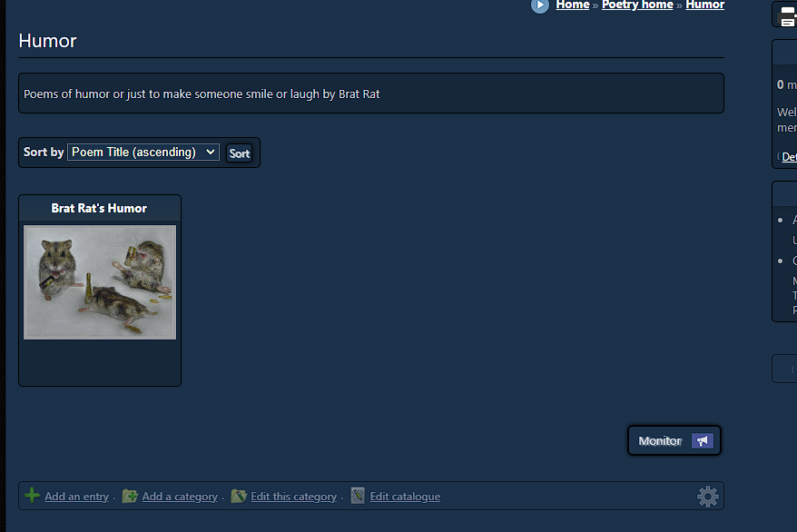Click Add an entry link
This screenshot has width=797, height=532.
pos(77,497)
